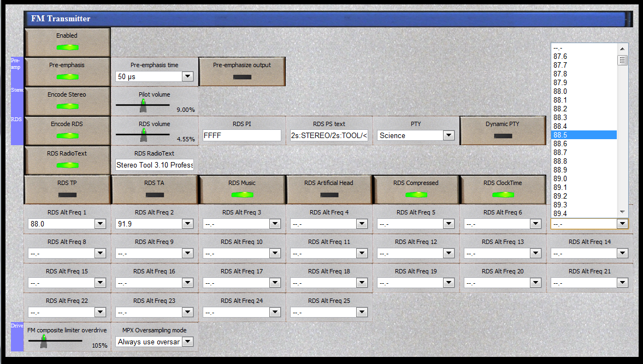
Task: Pick 89.0 in the frequency list
Action: 584,179
